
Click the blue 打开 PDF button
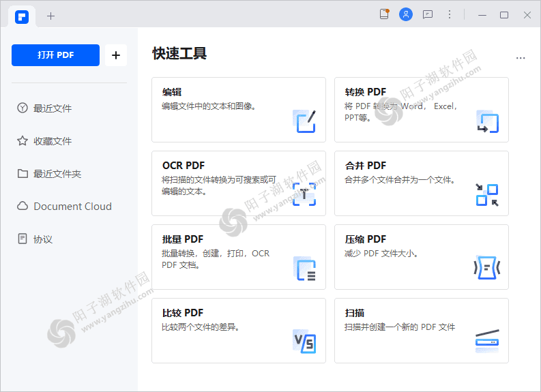coord(55,55)
